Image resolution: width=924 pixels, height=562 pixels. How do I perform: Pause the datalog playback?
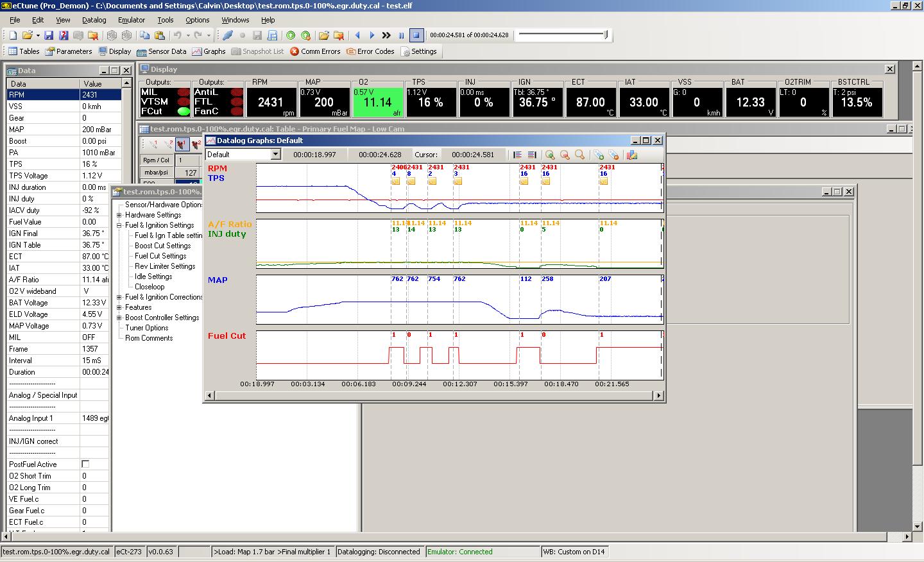402,35
